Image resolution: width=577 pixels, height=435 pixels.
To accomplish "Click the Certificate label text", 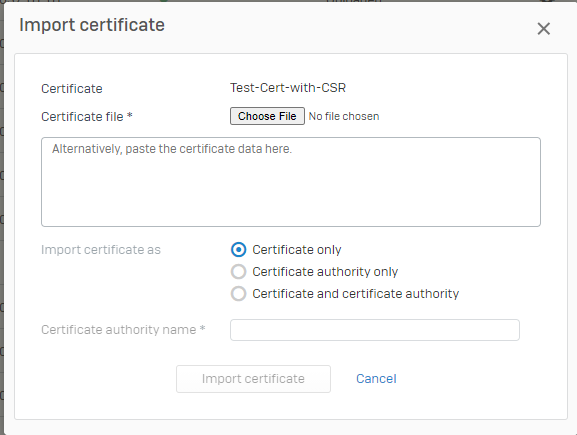I will [72, 89].
